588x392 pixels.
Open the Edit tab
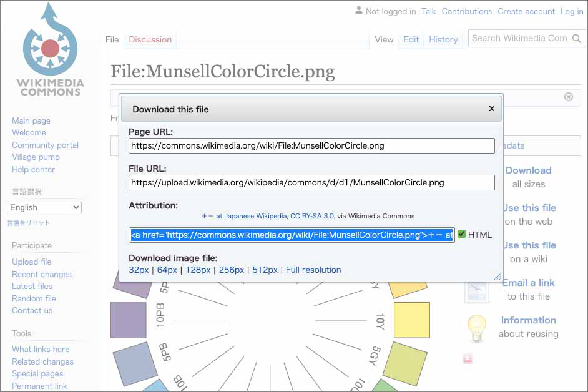point(411,39)
